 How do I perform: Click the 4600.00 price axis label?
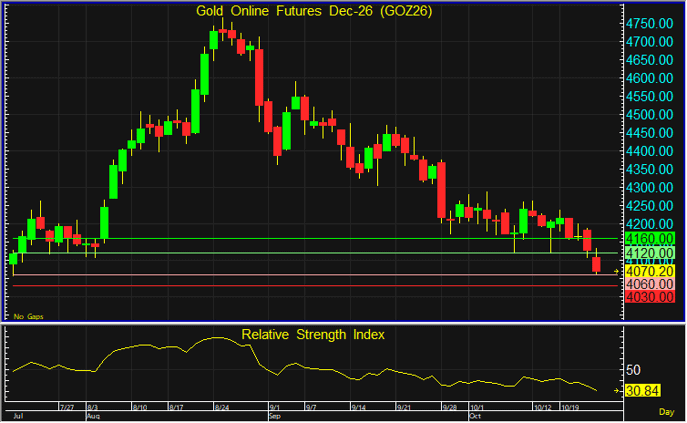649,78
